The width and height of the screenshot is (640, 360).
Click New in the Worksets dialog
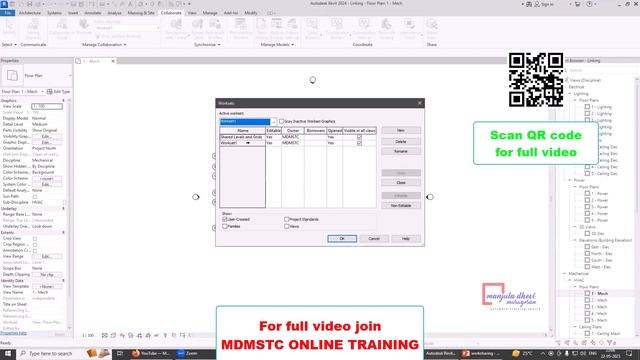click(401, 130)
